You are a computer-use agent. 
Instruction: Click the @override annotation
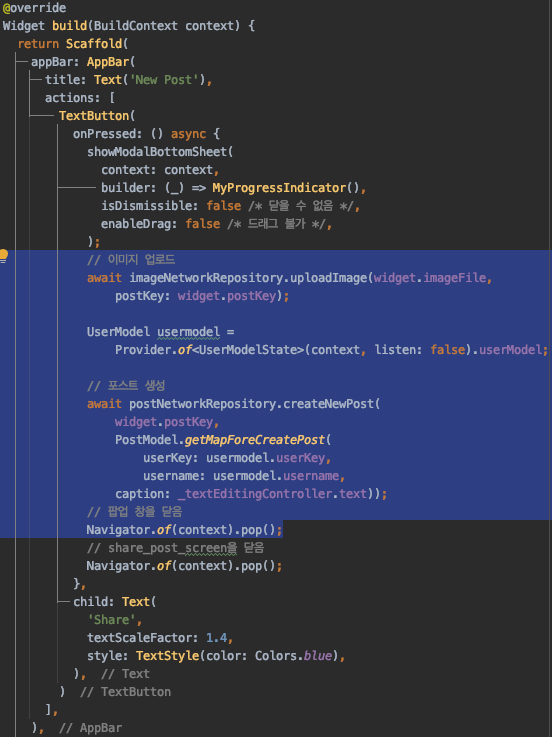[x=34, y=8]
